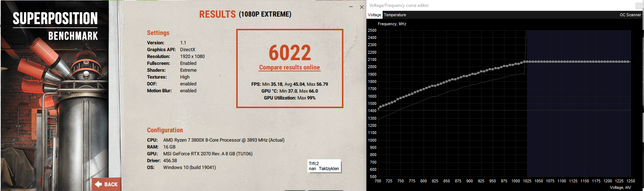Switch to the Voltage tab
Viewport: 644px width, 191px height.
(374, 15)
